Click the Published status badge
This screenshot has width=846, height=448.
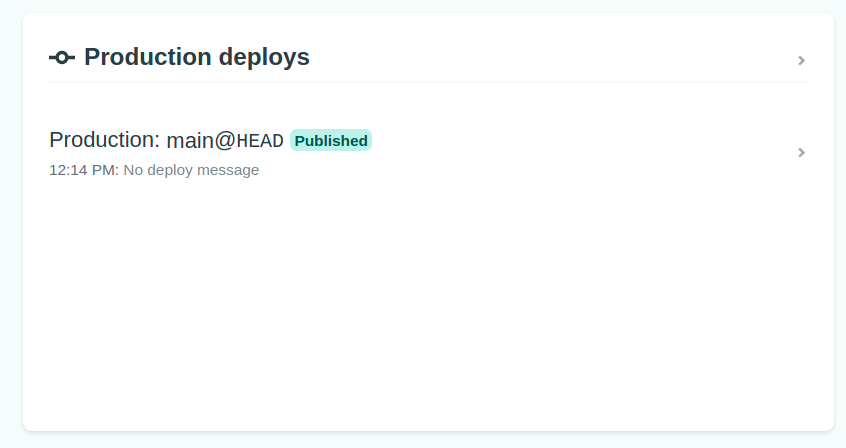tap(331, 141)
